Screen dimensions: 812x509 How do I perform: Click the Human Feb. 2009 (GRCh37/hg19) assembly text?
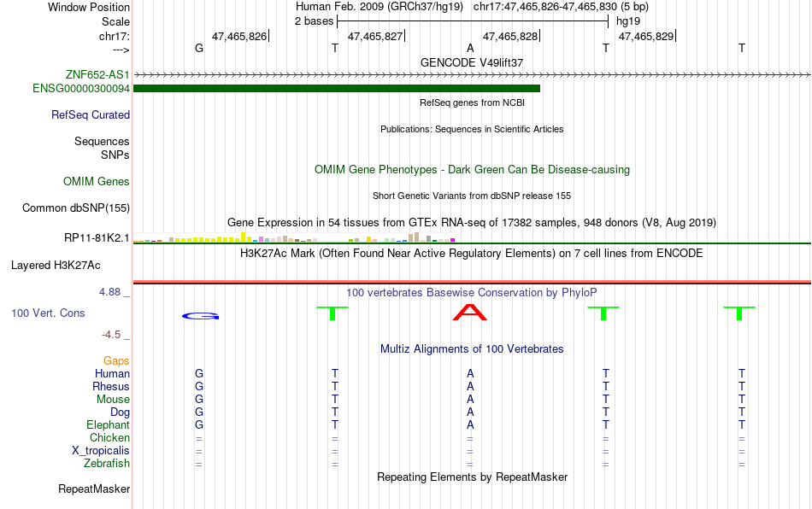click(x=381, y=7)
